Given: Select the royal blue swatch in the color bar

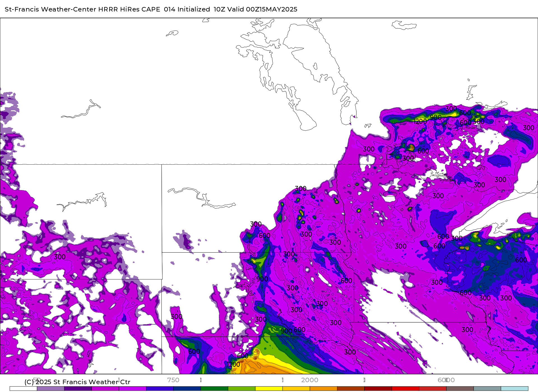Looking at the screenshot, I should pos(160,389).
